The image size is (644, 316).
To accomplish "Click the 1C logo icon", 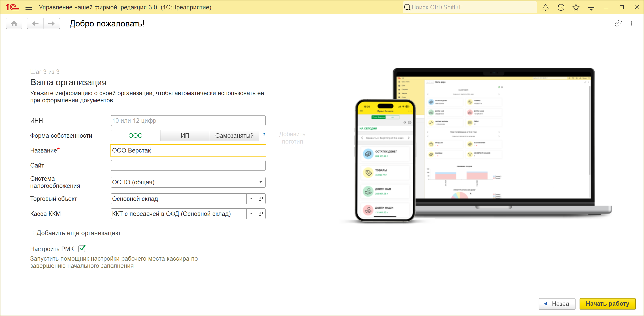I will click(x=13, y=7).
